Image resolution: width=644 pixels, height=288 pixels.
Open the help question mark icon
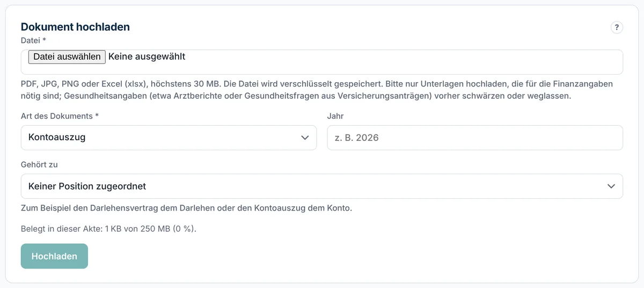pos(617,27)
